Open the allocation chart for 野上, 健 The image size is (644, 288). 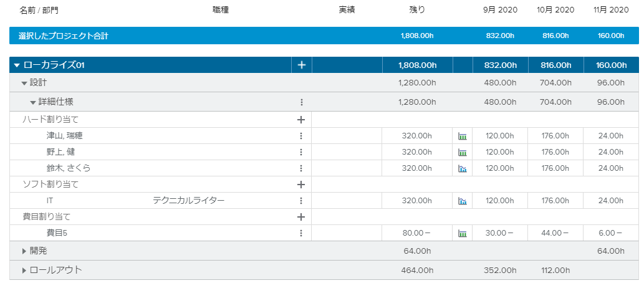click(x=463, y=152)
